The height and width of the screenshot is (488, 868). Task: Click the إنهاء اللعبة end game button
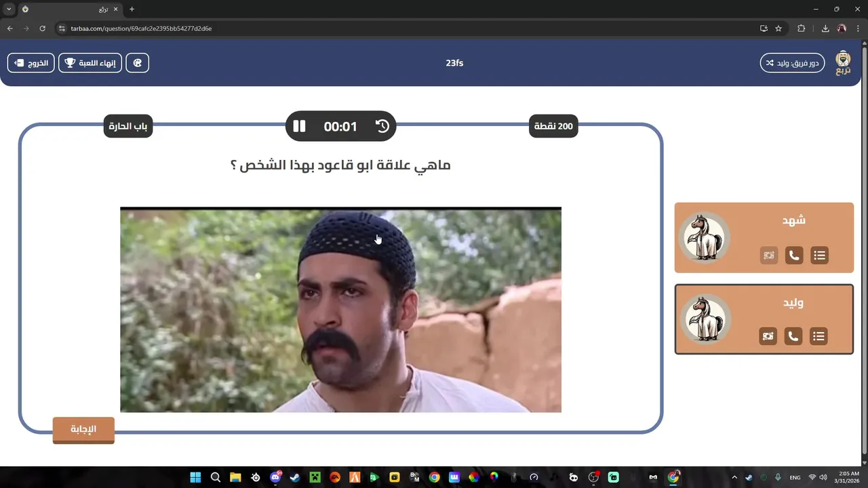pos(90,63)
